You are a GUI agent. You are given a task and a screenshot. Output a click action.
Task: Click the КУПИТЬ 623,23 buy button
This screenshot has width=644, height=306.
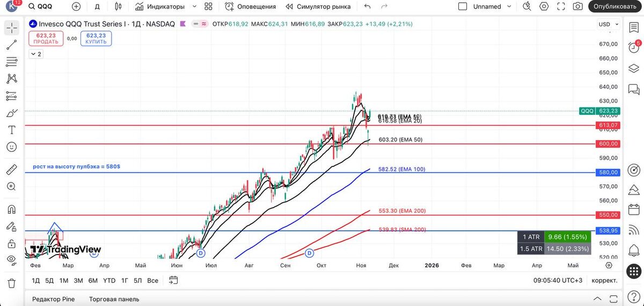pos(96,38)
